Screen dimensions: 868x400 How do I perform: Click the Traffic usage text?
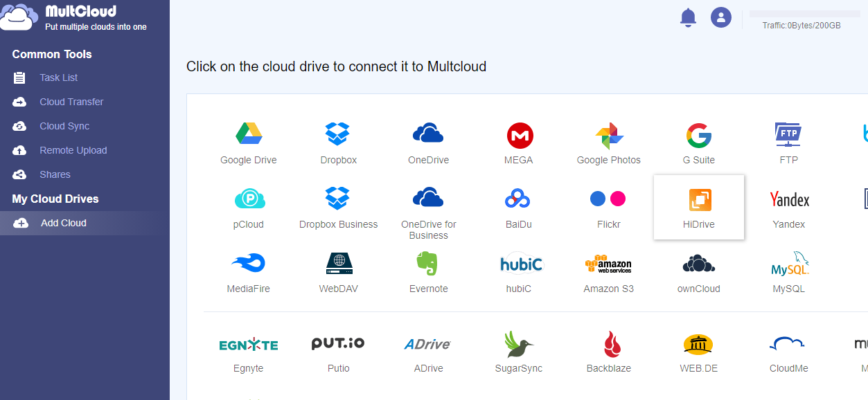click(x=801, y=26)
